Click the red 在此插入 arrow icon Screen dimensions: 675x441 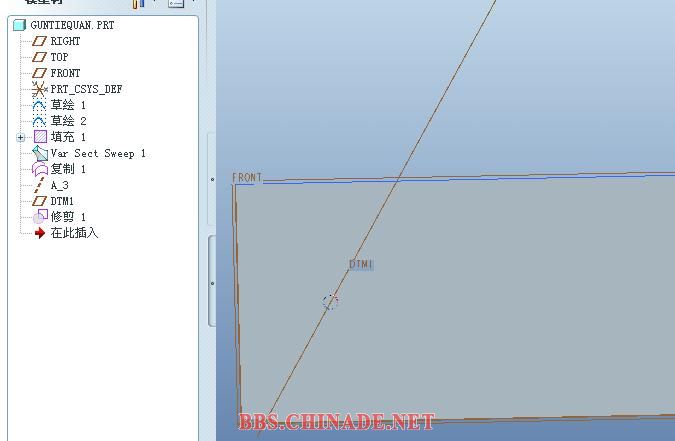[x=40, y=233]
